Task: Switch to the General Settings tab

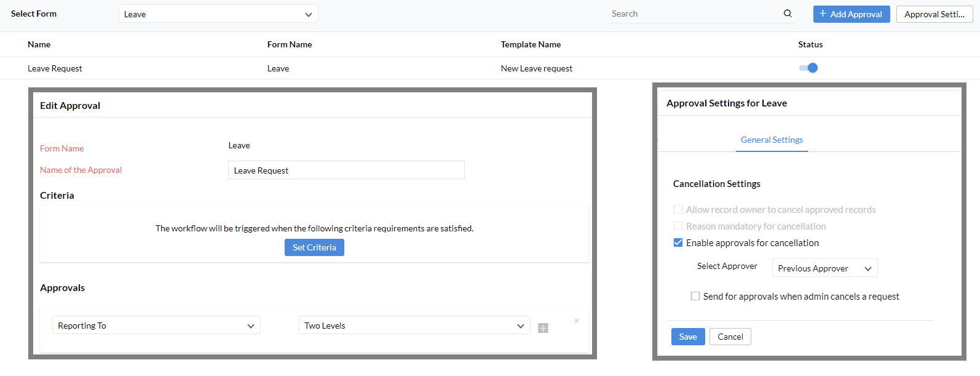Action: click(772, 140)
